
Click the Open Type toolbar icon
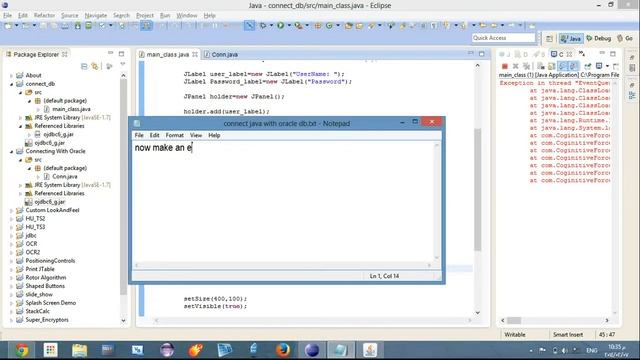tap(348, 26)
